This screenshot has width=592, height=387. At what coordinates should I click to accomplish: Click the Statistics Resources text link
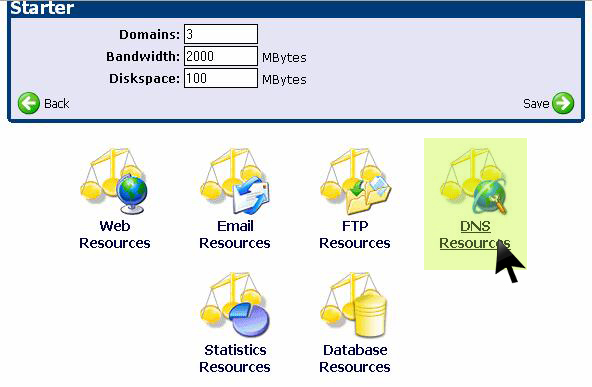click(235, 358)
